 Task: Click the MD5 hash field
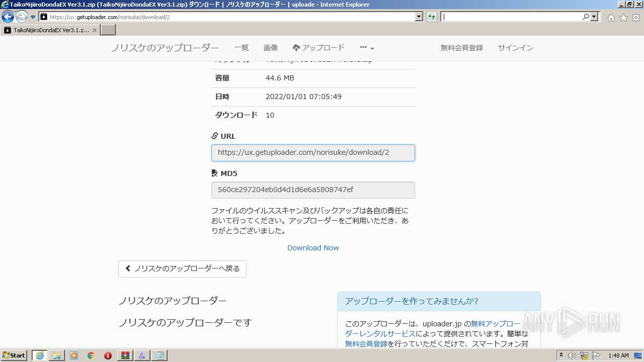313,190
